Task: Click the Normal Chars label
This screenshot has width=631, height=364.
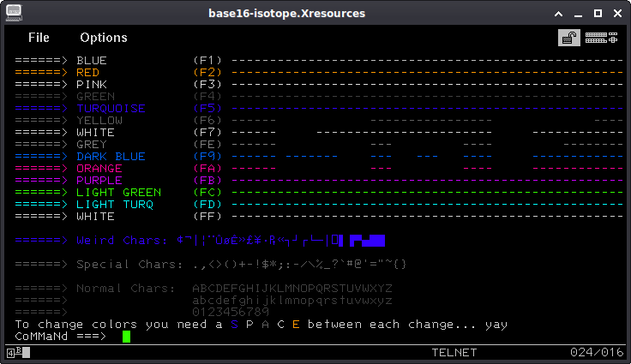Action: click(x=126, y=289)
